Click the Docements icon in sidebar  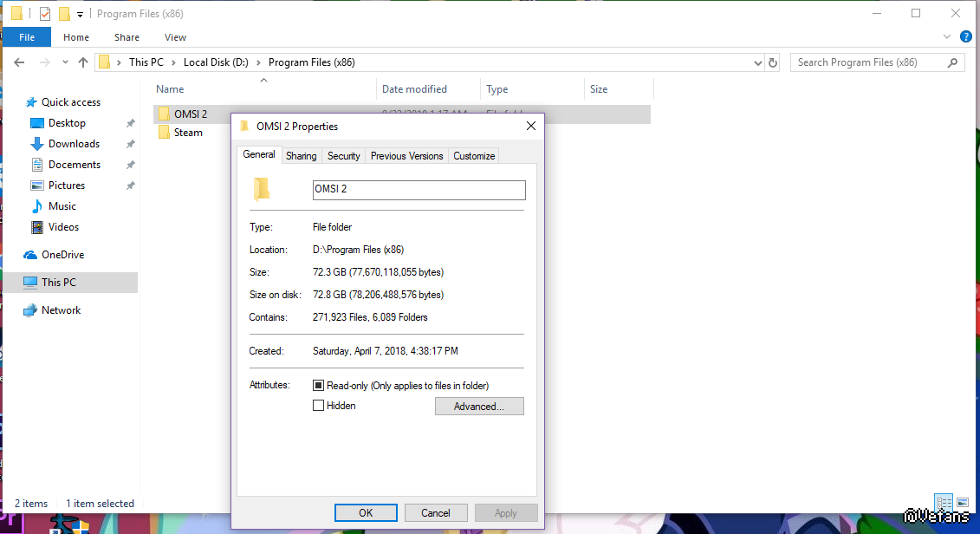(37, 165)
